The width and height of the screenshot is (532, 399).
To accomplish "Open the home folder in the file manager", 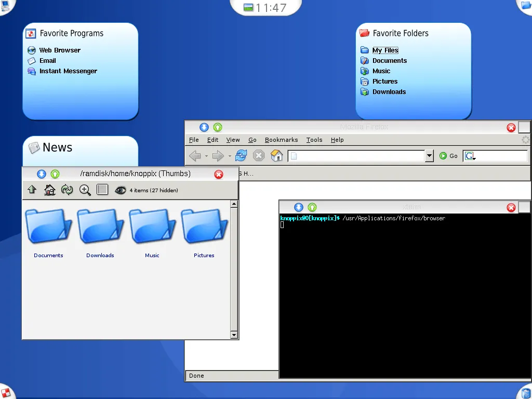I will 49,190.
